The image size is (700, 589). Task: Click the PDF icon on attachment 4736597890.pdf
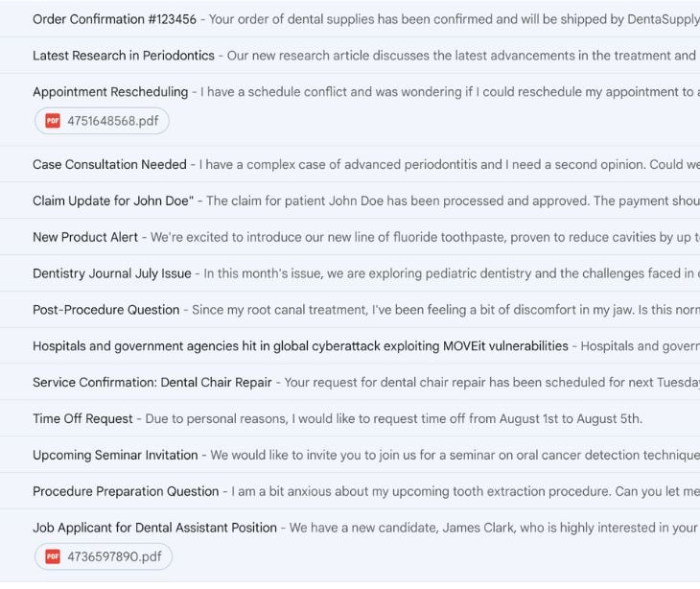53,556
